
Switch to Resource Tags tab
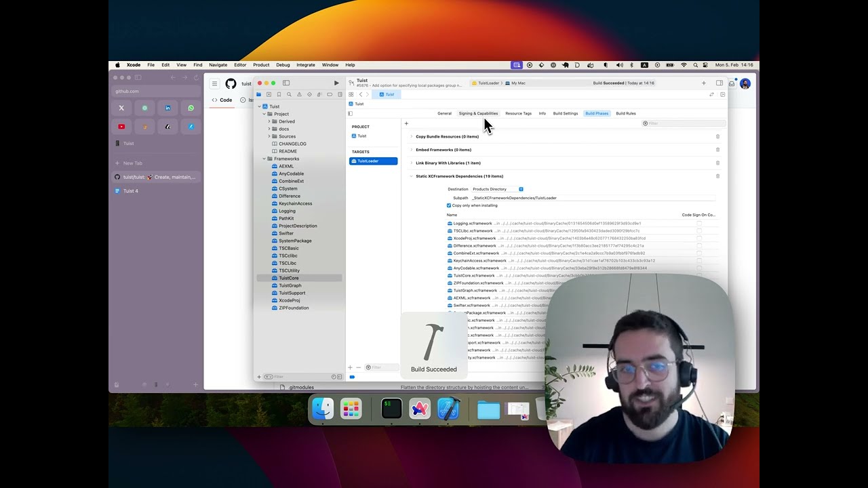pyautogui.click(x=518, y=113)
